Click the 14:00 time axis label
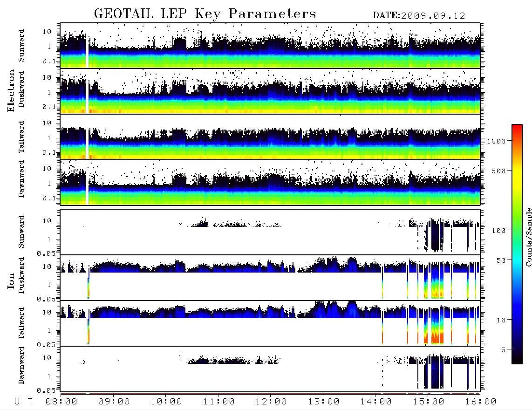532x410 pixels. (376, 402)
